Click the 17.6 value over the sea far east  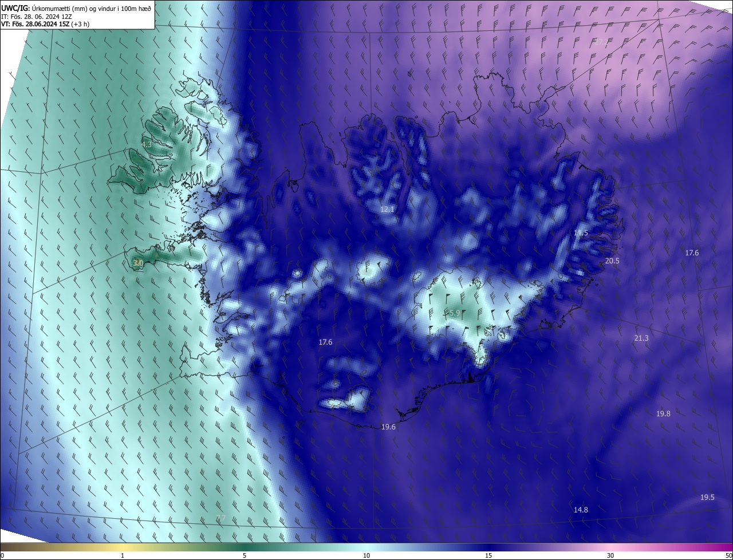tap(692, 253)
